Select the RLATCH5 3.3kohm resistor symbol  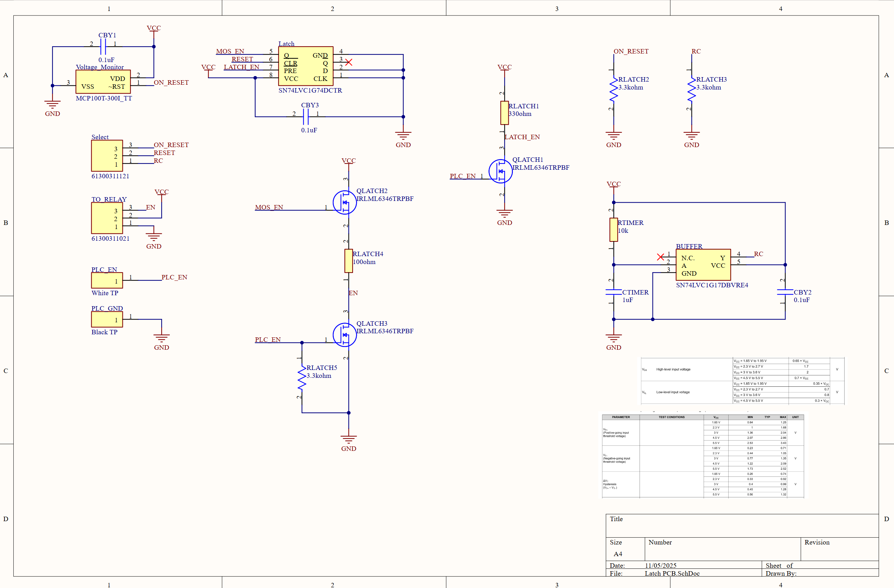pyautogui.click(x=302, y=378)
